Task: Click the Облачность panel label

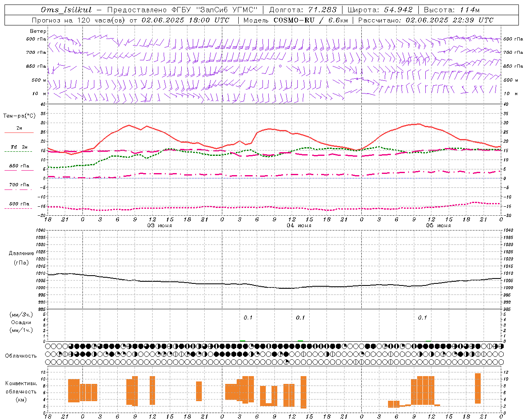Action: click(x=21, y=356)
